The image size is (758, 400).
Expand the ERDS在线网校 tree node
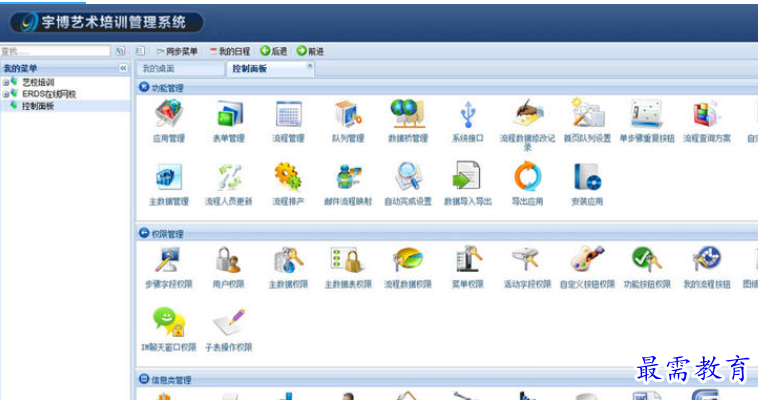(6, 94)
